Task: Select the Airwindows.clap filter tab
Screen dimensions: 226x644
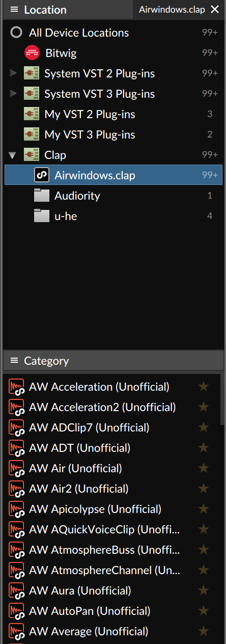Action: click(x=172, y=9)
